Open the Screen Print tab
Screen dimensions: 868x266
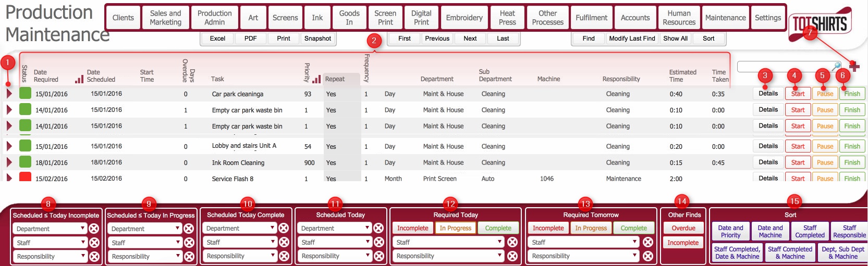[x=385, y=18]
